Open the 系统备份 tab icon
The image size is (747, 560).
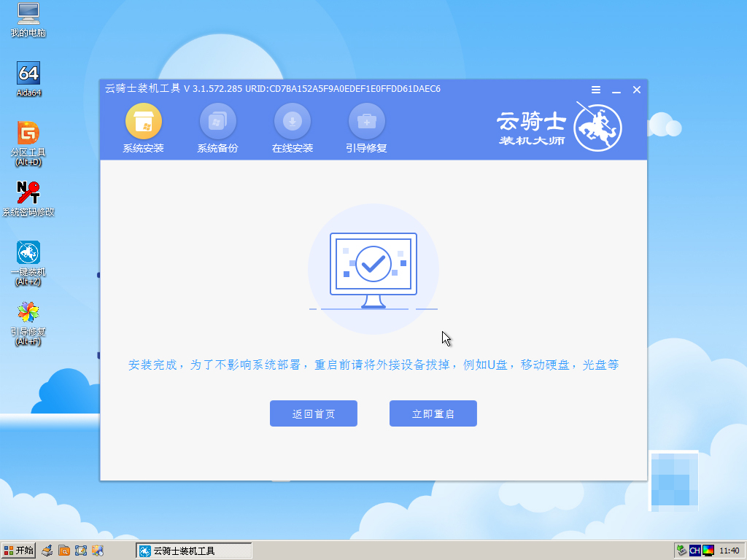tap(217, 122)
